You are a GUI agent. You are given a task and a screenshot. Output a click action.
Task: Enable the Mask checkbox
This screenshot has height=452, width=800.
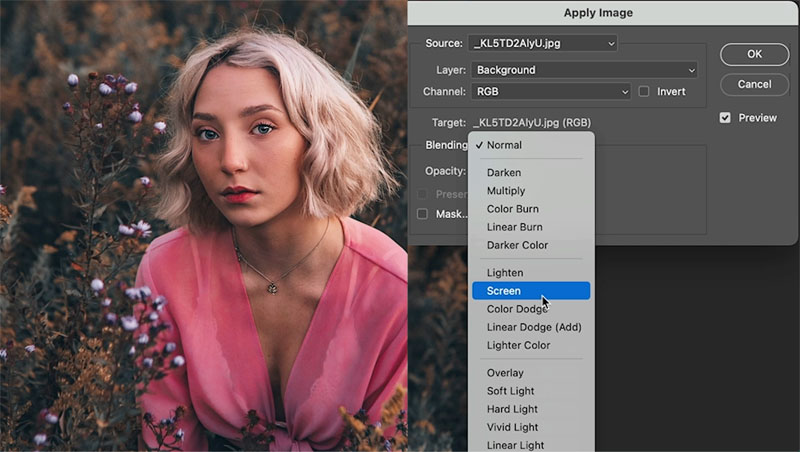pyautogui.click(x=422, y=214)
